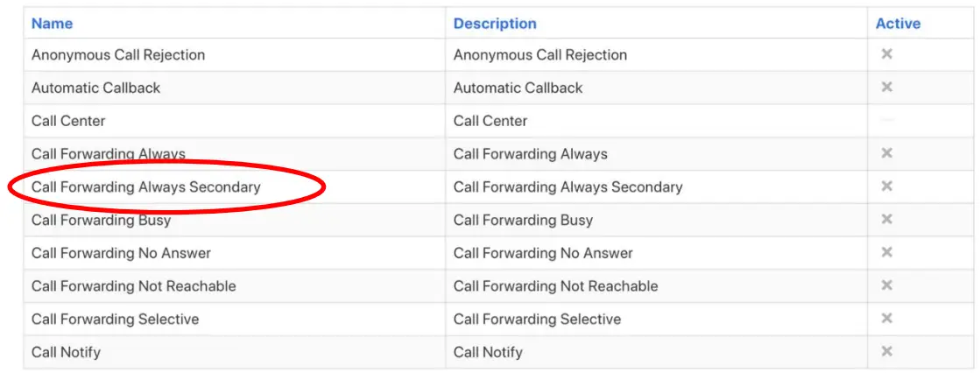
Task: Sort table by Name column header
Action: point(53,24)
